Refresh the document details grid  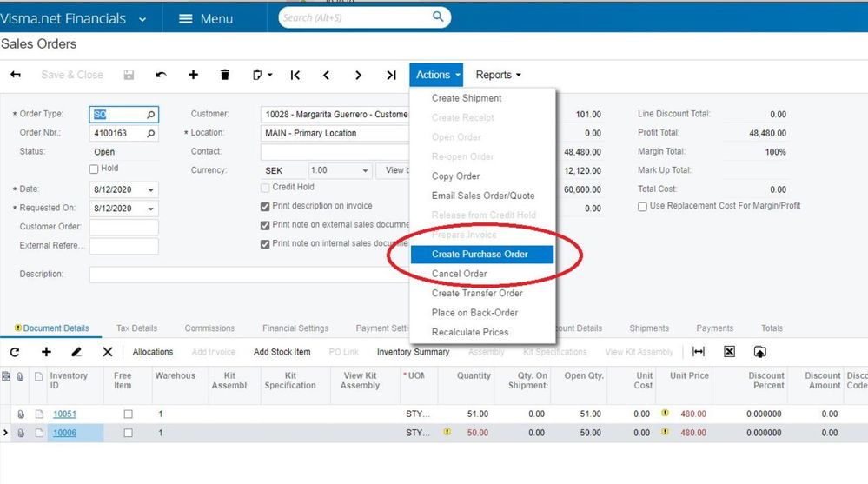(x=15, y=352)
